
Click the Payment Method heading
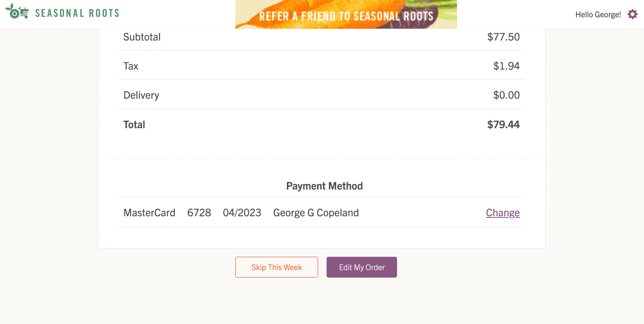(324, 186)
